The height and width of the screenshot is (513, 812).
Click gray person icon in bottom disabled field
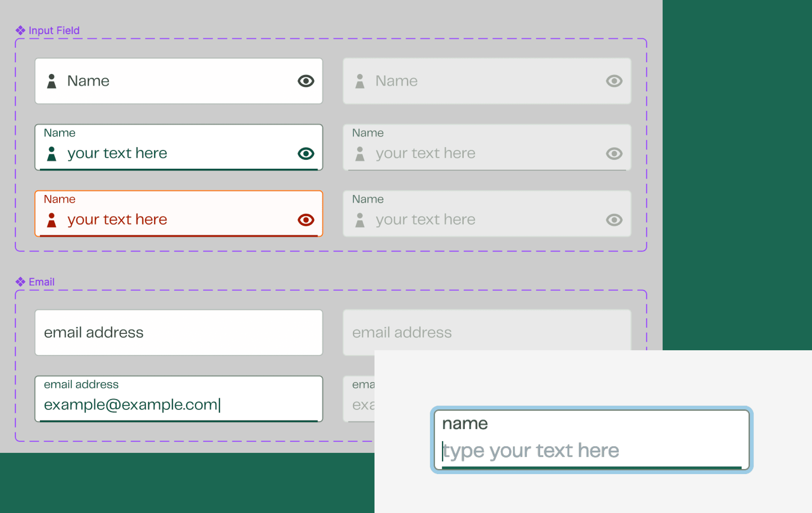click(x=360, y=220)
